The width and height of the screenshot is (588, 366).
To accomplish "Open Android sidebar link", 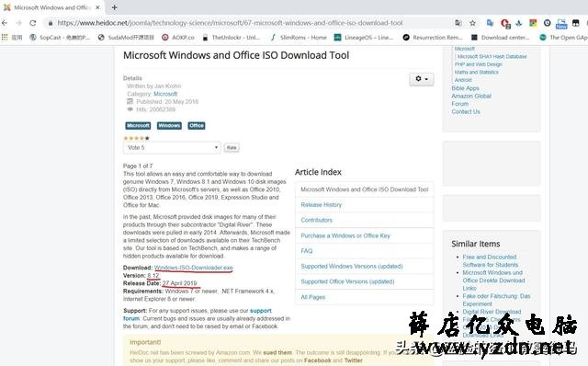I will coord(463,80).
